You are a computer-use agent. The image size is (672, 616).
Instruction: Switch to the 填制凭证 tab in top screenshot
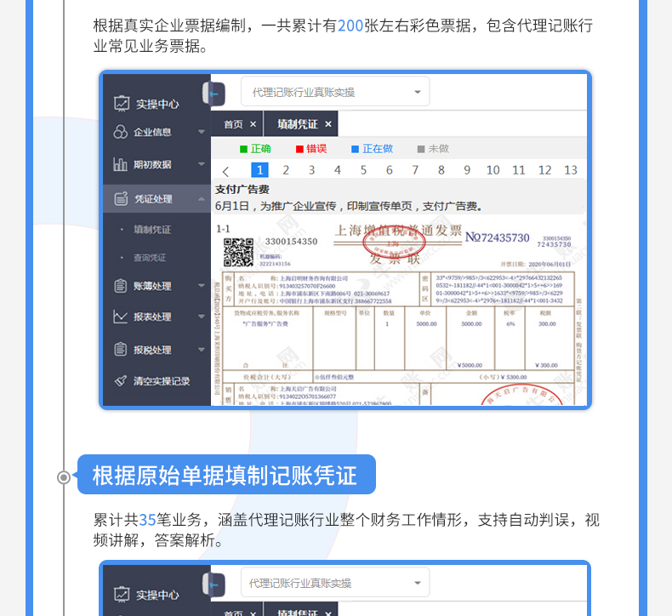point(297,124)
